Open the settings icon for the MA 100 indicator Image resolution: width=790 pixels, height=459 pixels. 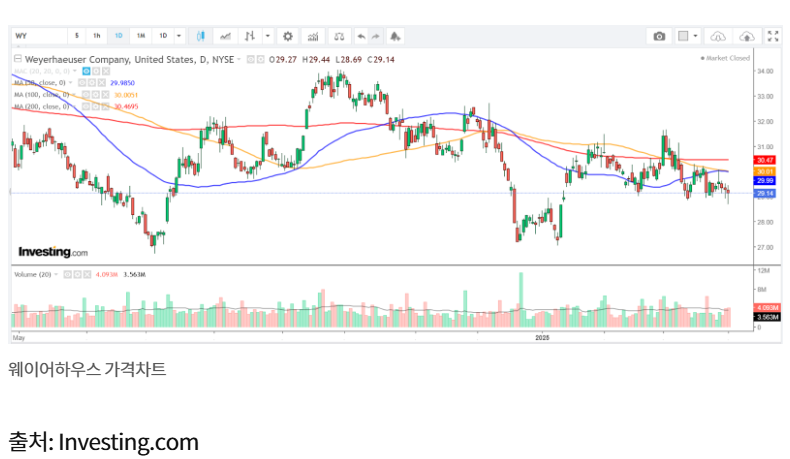[96, 95]
